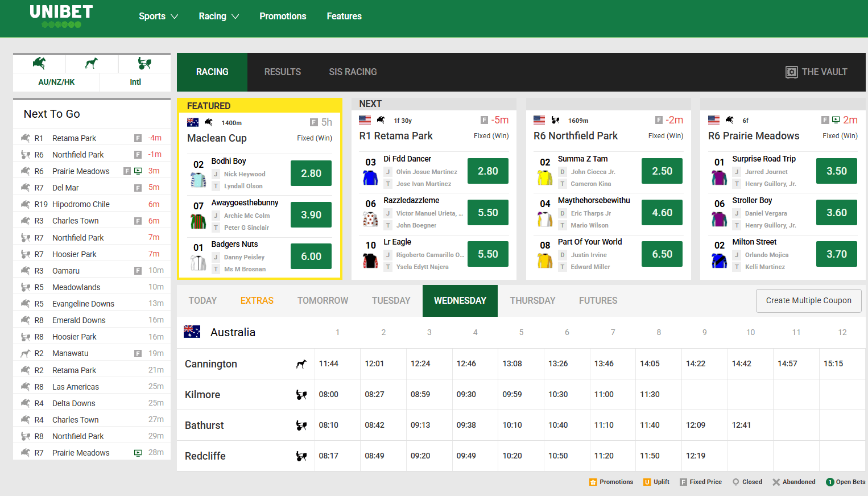Open the Maclean Cup featured race

(x=217, y=138)
